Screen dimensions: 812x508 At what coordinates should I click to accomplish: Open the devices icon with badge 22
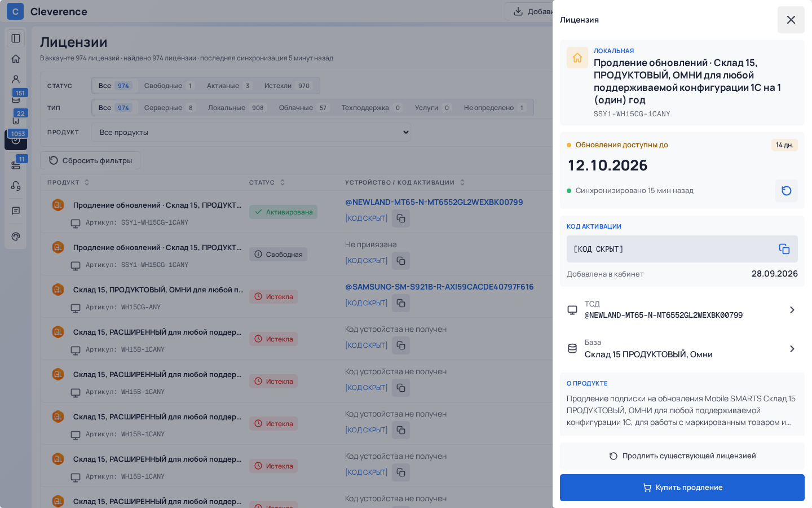tap(16, 120)
